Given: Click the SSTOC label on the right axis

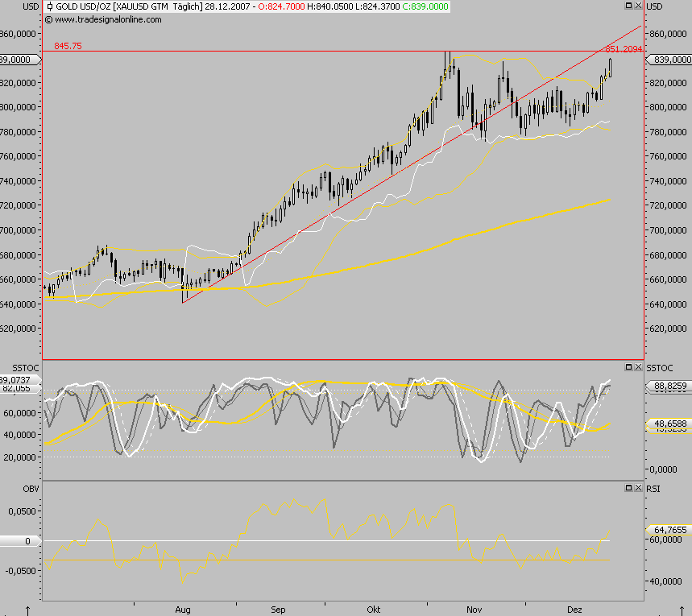Looking at the screenshot, I should [x=660, y=368].
